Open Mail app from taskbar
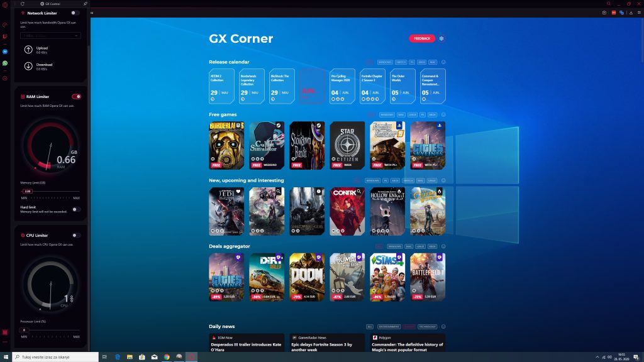The image size is (644, 362). tap(155, 357)
